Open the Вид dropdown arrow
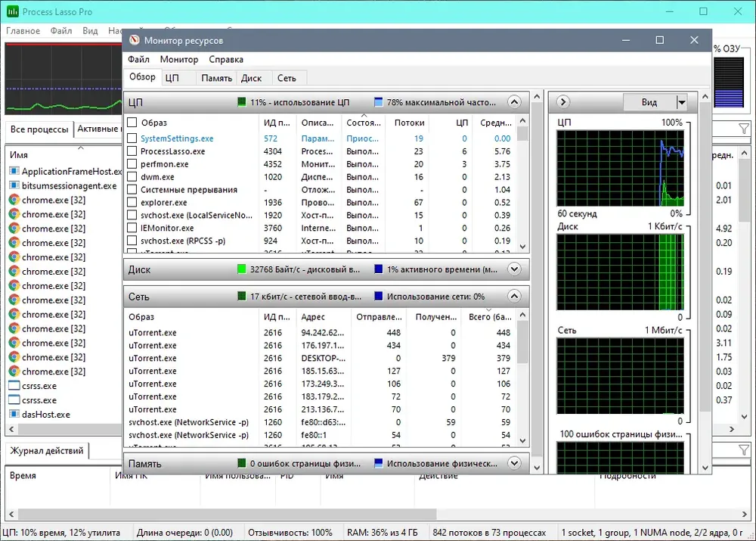 click(x=681, y=102)
